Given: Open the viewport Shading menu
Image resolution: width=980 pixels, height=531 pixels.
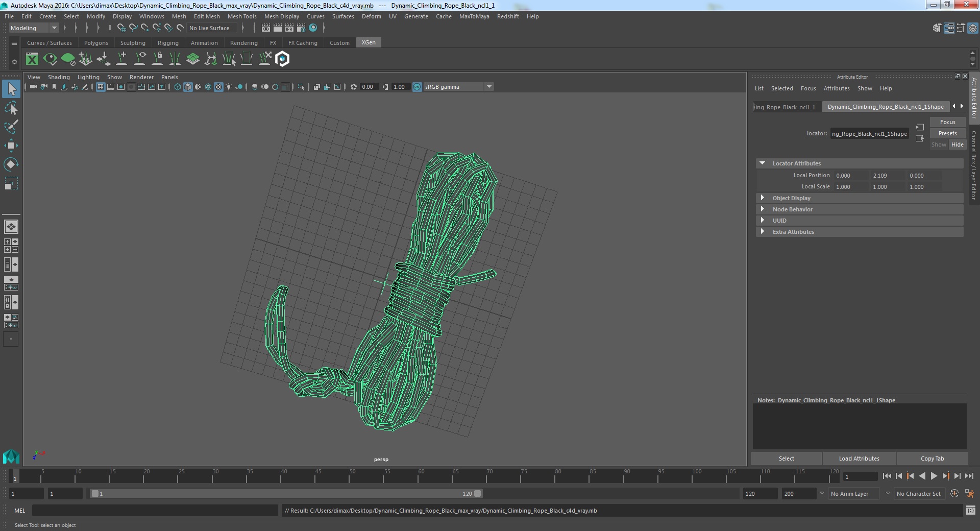Looking at the screenshot, I should coord(59,77).
